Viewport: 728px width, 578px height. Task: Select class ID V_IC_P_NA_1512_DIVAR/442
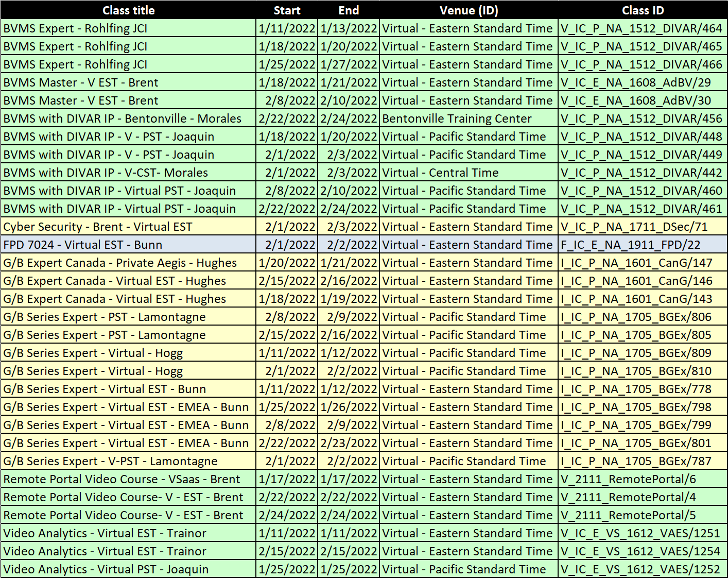pos(643,173)
